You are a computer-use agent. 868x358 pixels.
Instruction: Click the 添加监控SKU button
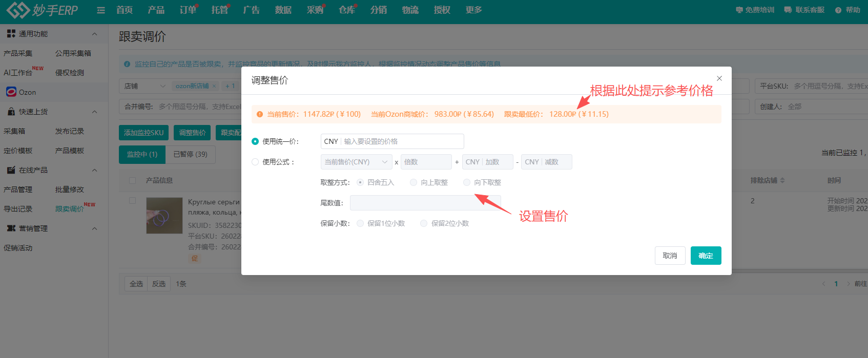pos(144,133)
